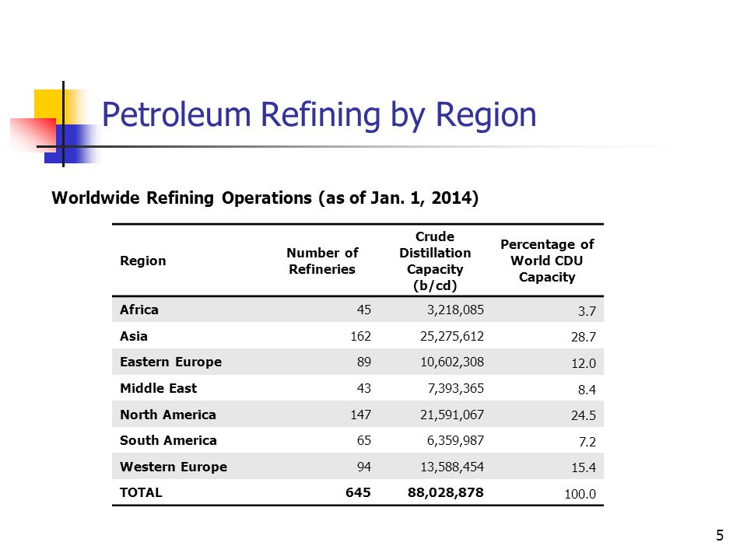The width and height of the screenshot is (747, 560).
Task: Click Africa's refinery count '45'
Action: coord(364,310)
